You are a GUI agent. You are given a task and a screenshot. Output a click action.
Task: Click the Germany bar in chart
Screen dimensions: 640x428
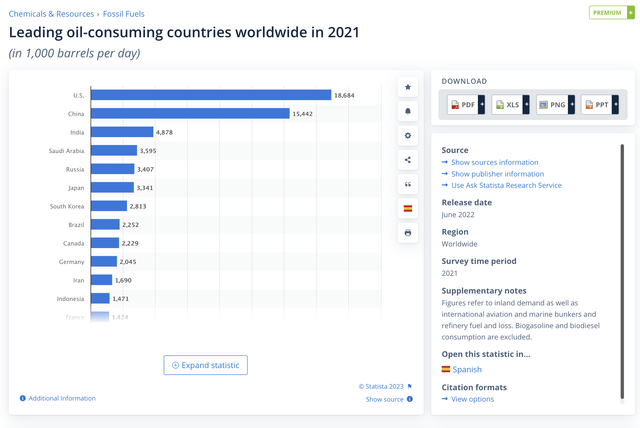coord(104,262)
